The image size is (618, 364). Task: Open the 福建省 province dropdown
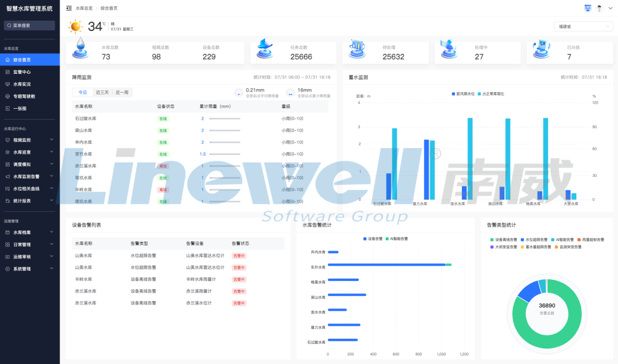pos(583,26)
